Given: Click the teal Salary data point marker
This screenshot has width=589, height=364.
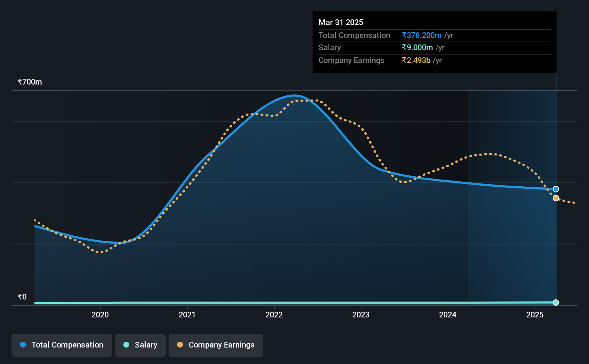Looking at the screenshot, I should click(x=556, y=302).
